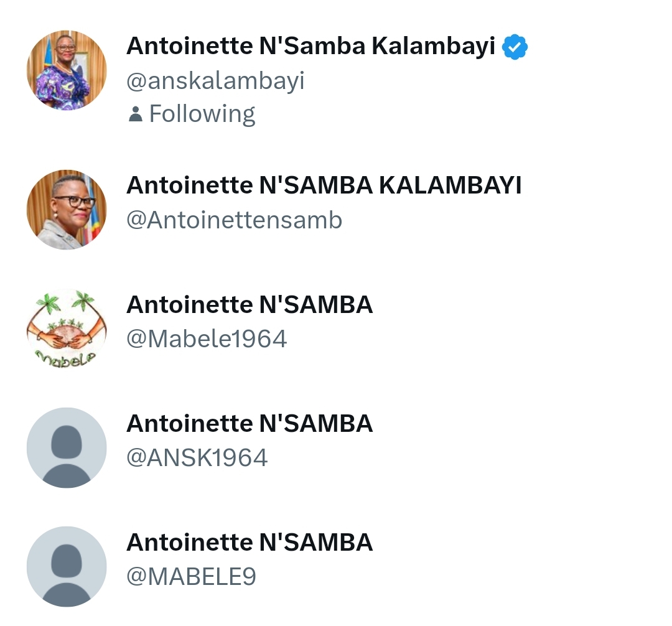Click the @Antoinettensamb handle text
This screenshot has height=626, width=672.
click(234, 220)
